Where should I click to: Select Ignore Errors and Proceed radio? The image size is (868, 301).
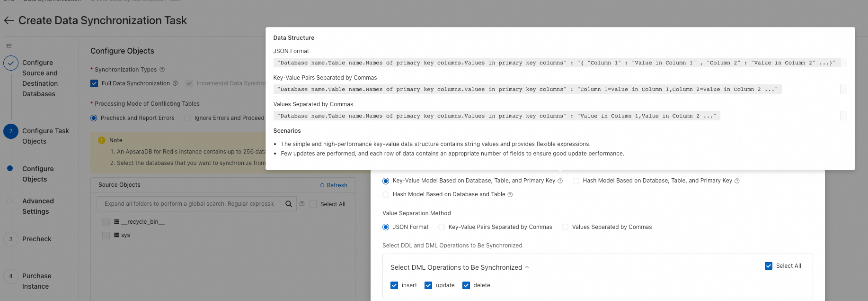(x=187, y=118)
